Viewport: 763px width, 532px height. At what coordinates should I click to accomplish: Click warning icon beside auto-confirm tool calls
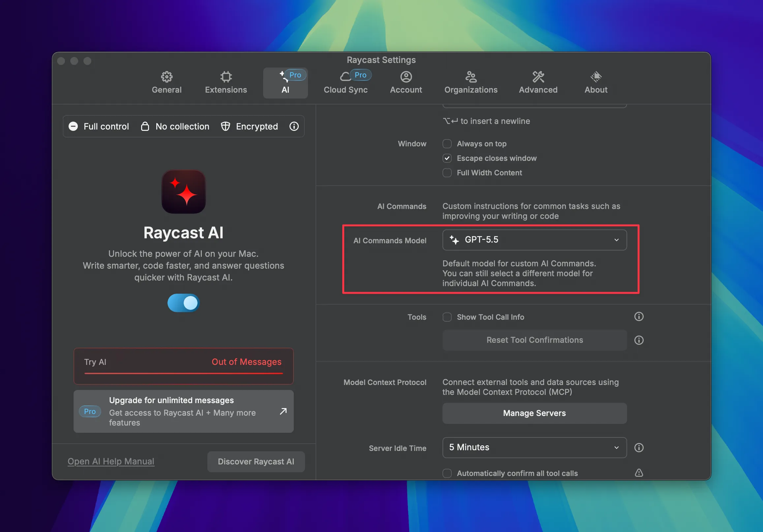(x=639, y=473)
